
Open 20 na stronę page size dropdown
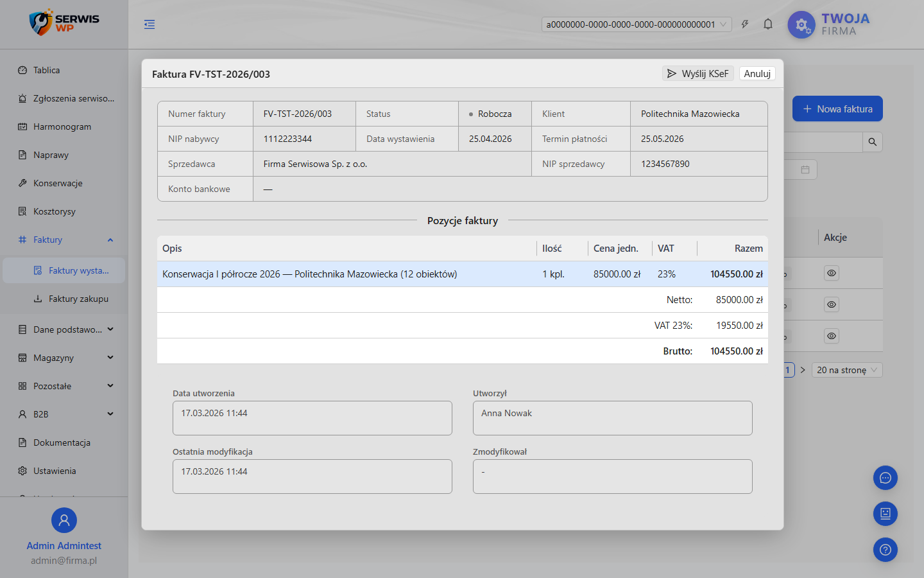(847, 370)
